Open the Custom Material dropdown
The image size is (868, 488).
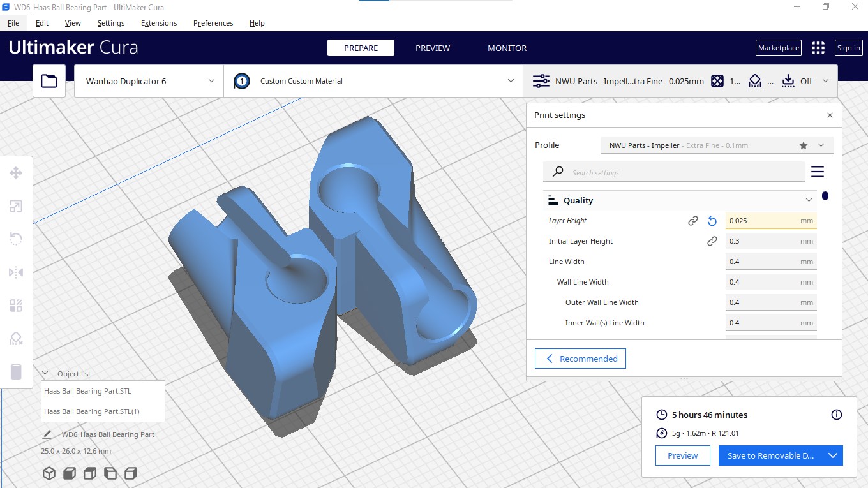click(x=373, y=81)
